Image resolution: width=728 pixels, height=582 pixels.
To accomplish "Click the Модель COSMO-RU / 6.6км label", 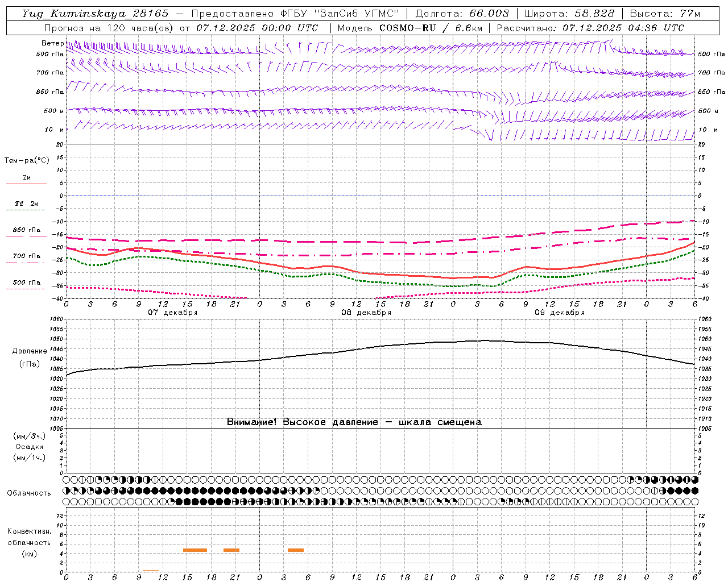I will [x=410, y=28].
